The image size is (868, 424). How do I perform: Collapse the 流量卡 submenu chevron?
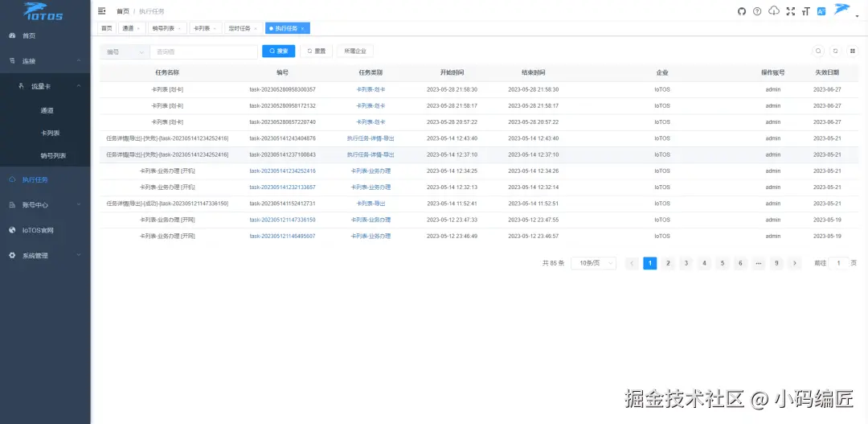pyautogui.click(x=79, y=86)
